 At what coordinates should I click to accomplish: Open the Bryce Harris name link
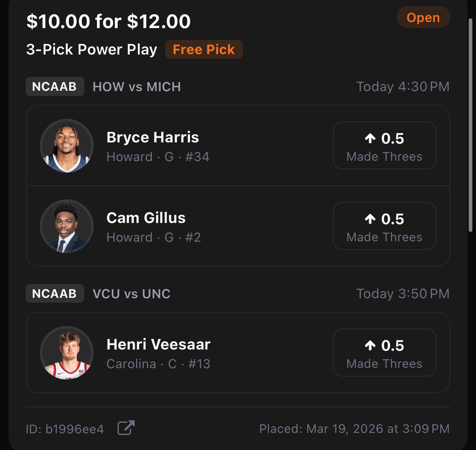click(153, 138)
